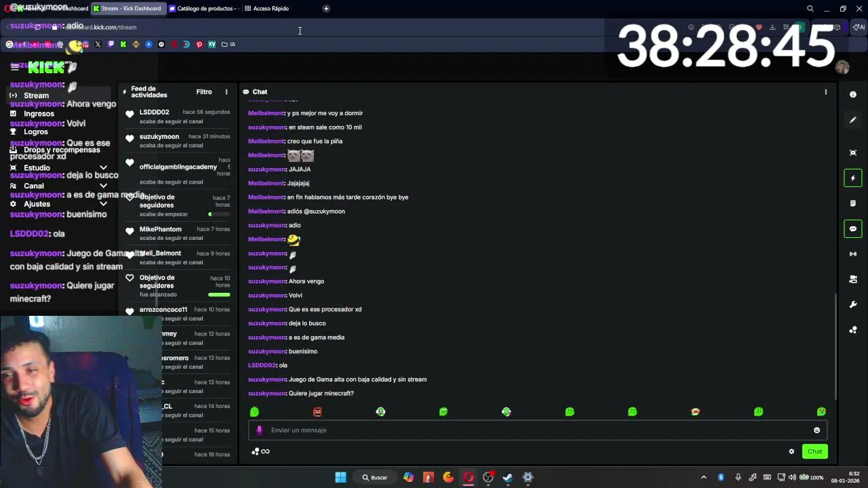Image resolution: width=868 pixels, height=488 pixels.
Task: Pick the last green emote in emote row
Action: click(x=821, y=411)
